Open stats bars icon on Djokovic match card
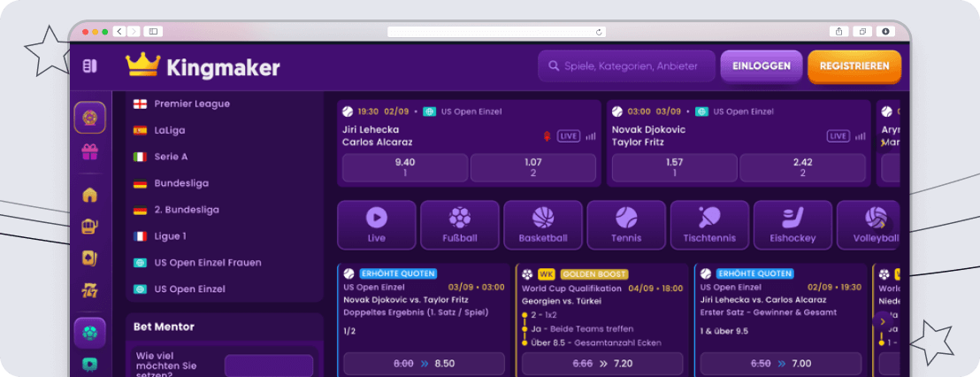The width and height of the screenshot is (980, 377). point(861,136)
